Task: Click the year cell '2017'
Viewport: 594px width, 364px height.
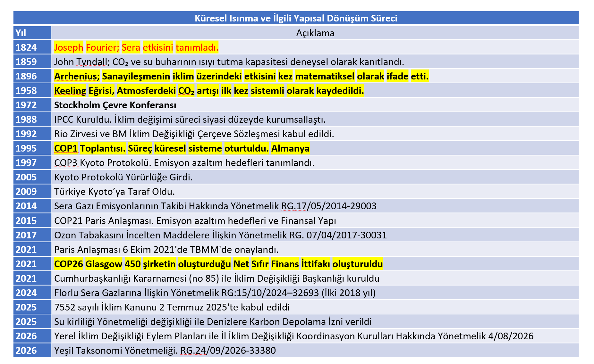Action: 32,235
